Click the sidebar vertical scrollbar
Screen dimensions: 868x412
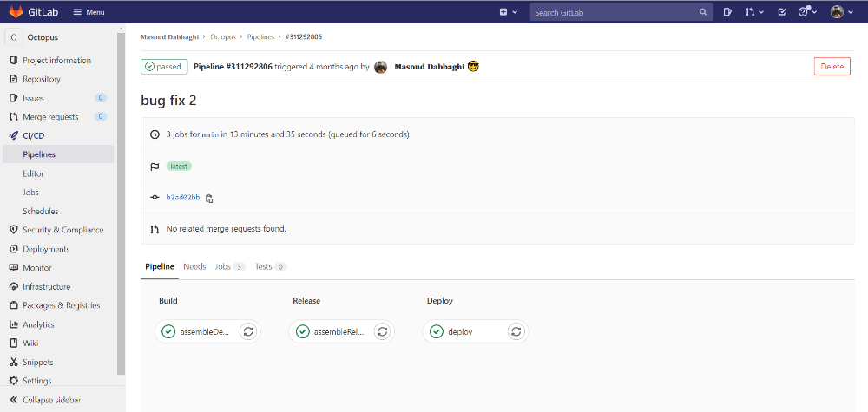coord(121,203)
